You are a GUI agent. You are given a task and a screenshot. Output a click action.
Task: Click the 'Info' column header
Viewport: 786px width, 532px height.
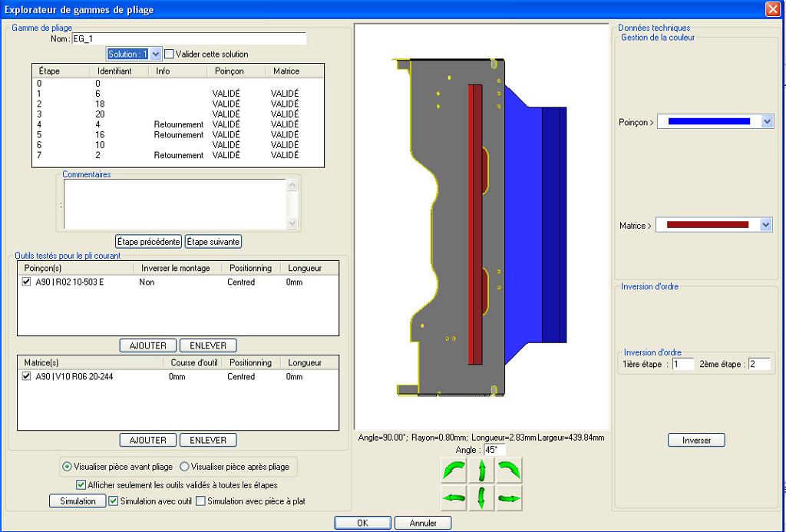point(178,71)
